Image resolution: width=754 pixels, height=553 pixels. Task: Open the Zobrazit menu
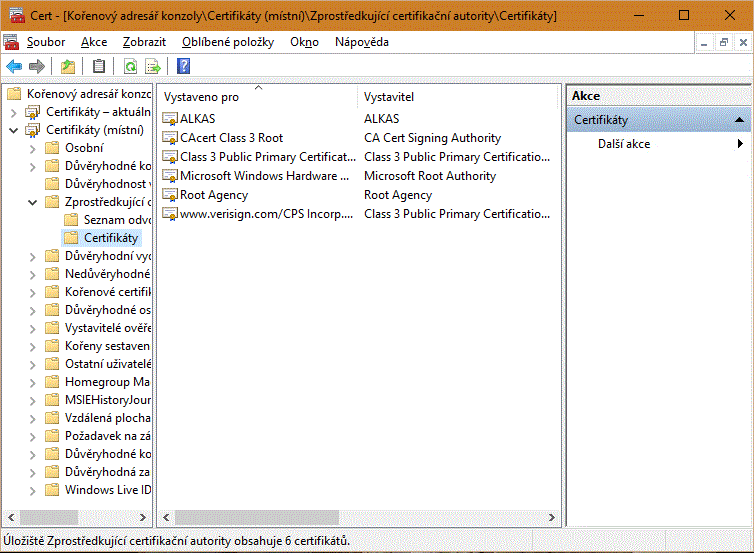145,42
